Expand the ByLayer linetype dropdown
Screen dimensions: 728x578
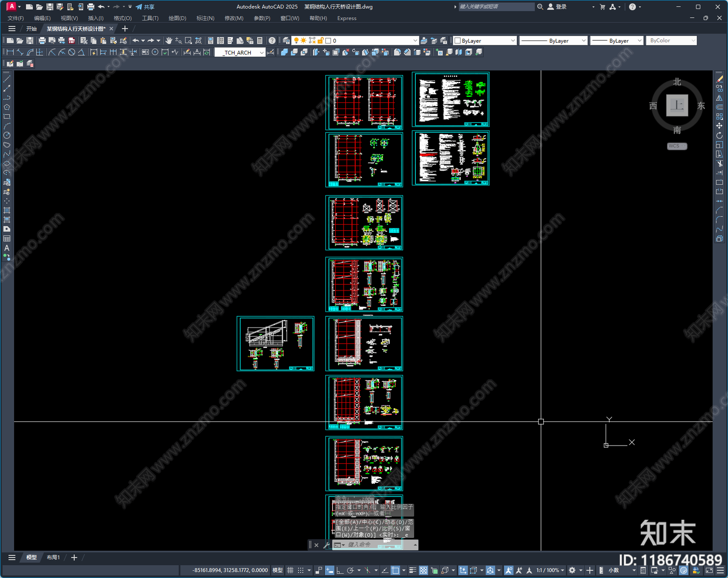[553, 41]
